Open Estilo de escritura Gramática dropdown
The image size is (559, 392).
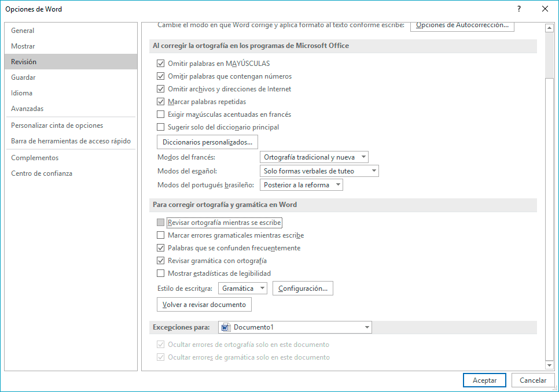(243, 289)
